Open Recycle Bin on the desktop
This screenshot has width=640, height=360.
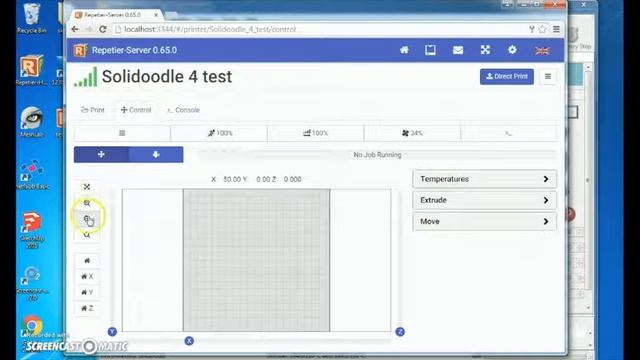point(31,18)
